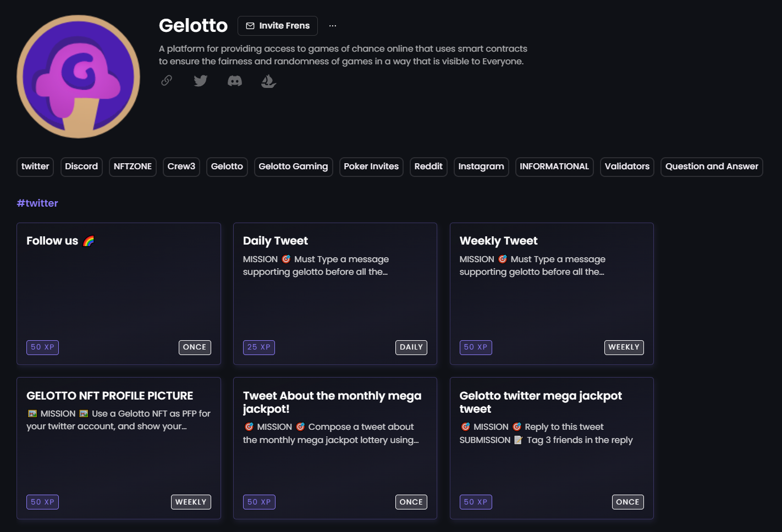
Task: Click the Invite Frens button
Action: 277,25
